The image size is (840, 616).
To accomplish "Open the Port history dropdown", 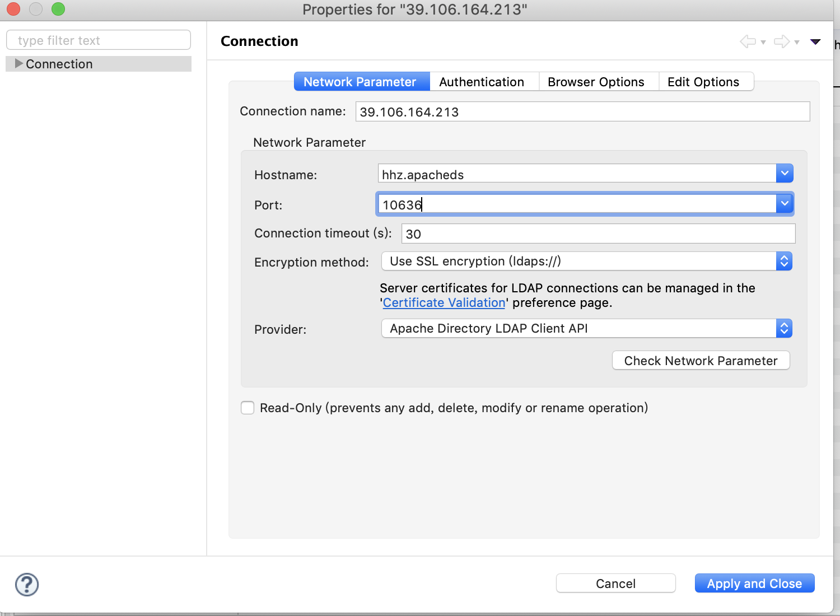I will point(785,203).
